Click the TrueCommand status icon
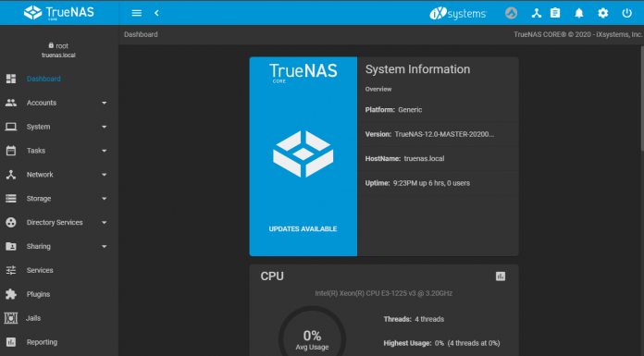This screenshot has width=644, height=356. pyautogui.click(x=511, y=13)
